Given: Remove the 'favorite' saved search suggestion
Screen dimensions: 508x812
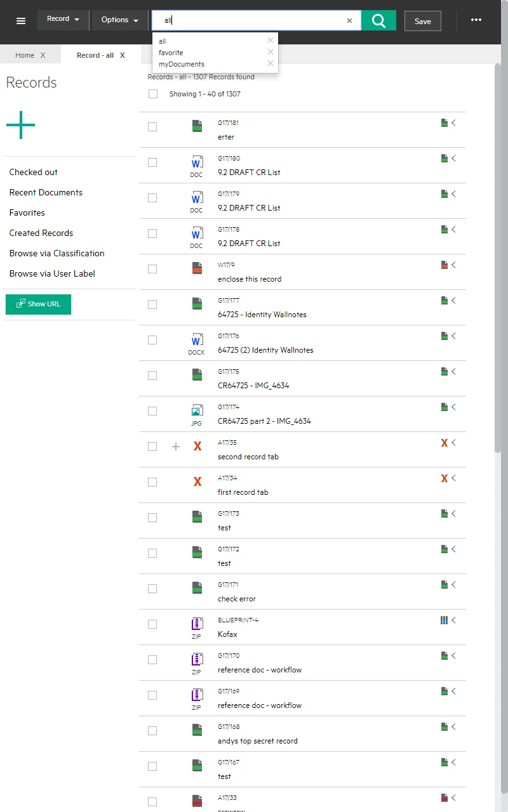Looking at the screenshot, I should [x=271, y=52].
